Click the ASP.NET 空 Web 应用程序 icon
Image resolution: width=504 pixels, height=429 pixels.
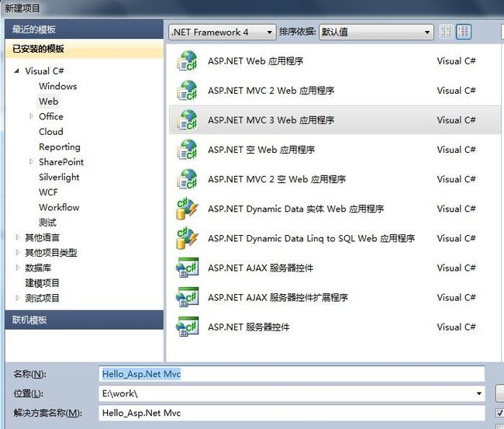(187, 150)
